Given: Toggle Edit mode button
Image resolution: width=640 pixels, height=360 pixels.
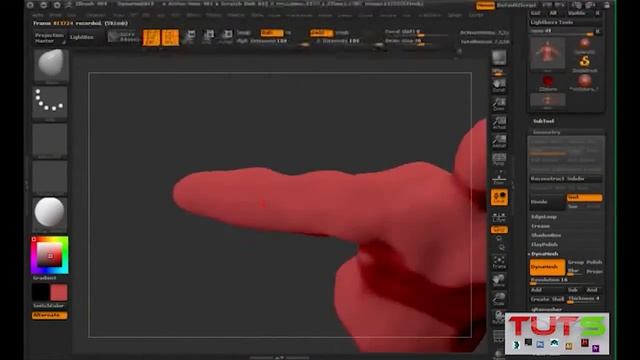Looking at the screenshot, I should 151,37.
